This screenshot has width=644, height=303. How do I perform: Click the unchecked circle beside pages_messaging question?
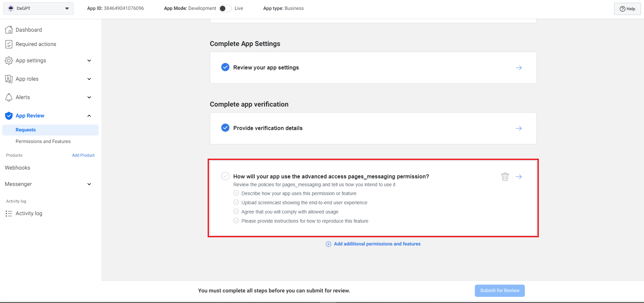[225, 176]
